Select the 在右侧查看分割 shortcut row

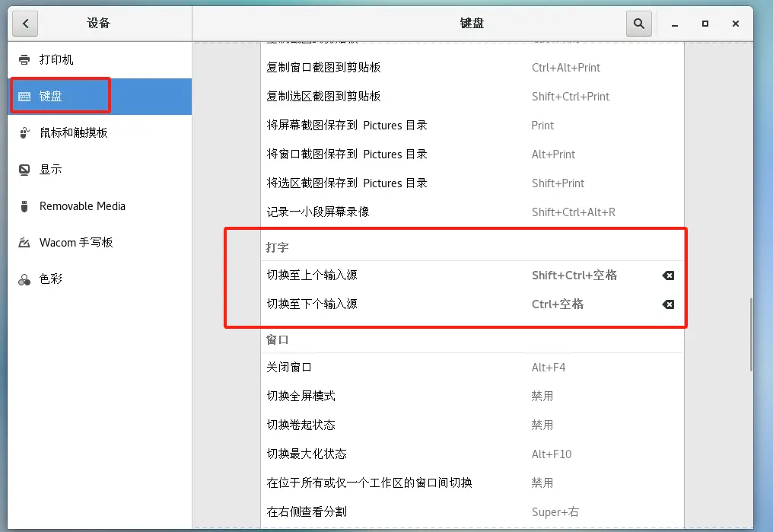(x=472, y=511)
